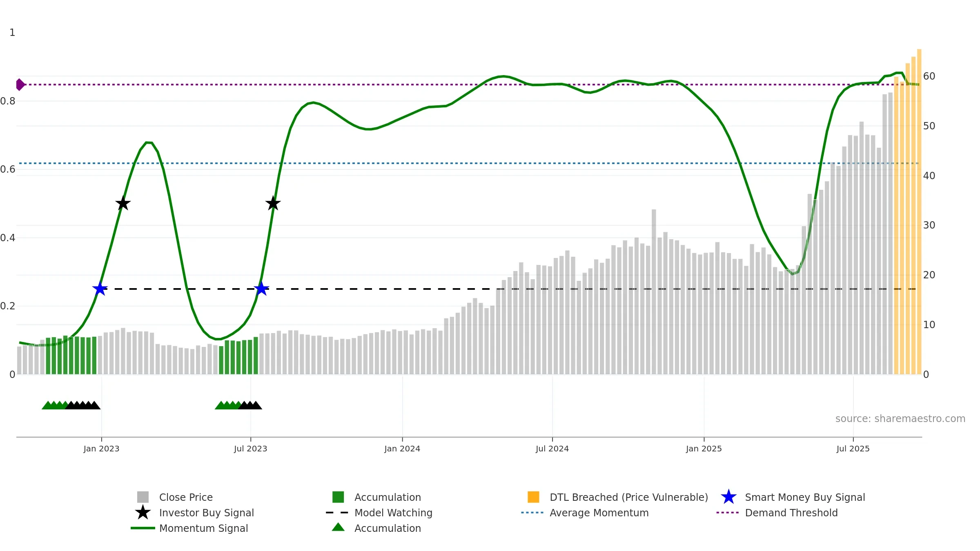Toggle DTL Breached (Price Vulnerable) legend label
Image resolution: width=980 pixels, height=551 pixels.
[x=629, y=497]
